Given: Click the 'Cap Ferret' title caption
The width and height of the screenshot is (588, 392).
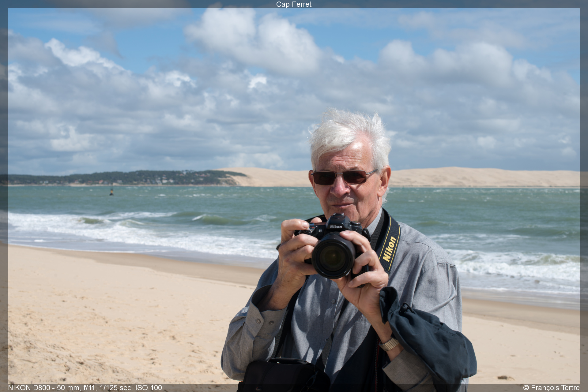Looking at the screenshot, I should click(294, 4).
